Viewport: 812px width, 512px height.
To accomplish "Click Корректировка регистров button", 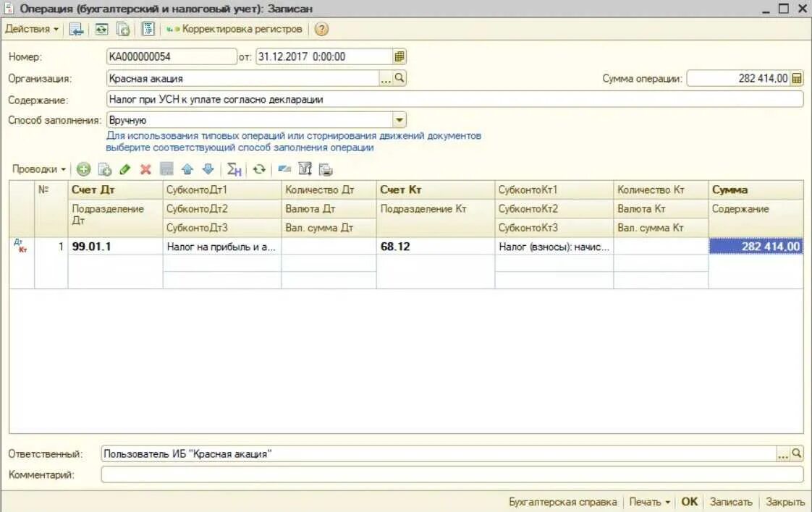I will pos(234,29).
